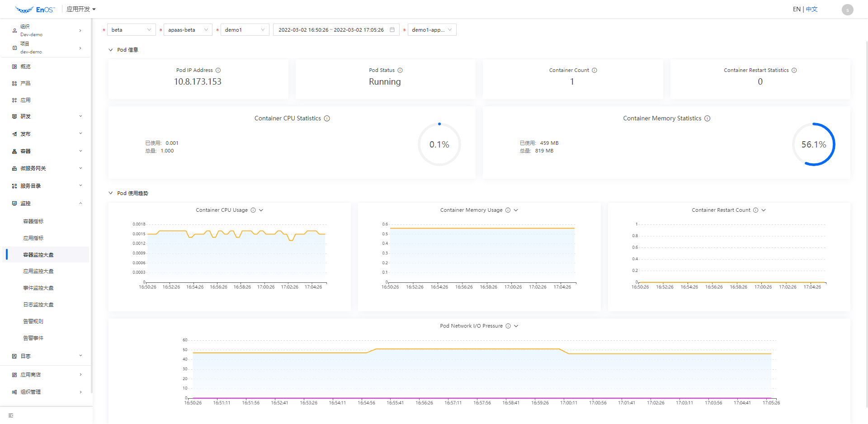Open the date range picker field
Image resolution: width=868 pixels, height=424 pixels.
pyautogui.click(x=336, y=29)
